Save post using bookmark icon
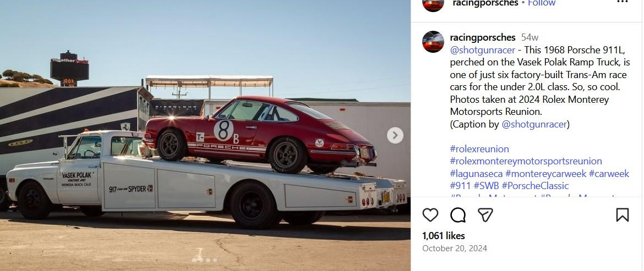This screenshot has width=644, height=271. click(x=622, y=215)
